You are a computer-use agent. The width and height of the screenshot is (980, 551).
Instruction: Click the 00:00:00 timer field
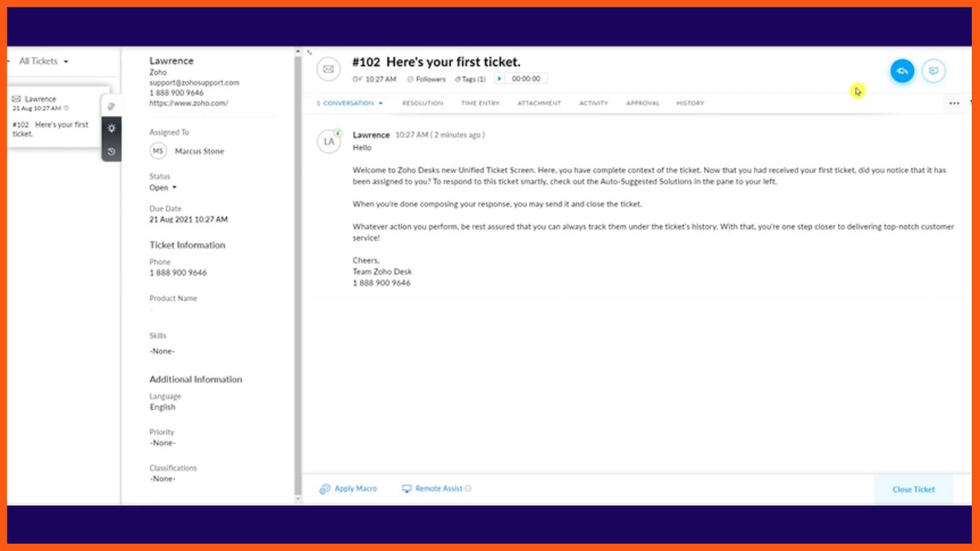526,79
